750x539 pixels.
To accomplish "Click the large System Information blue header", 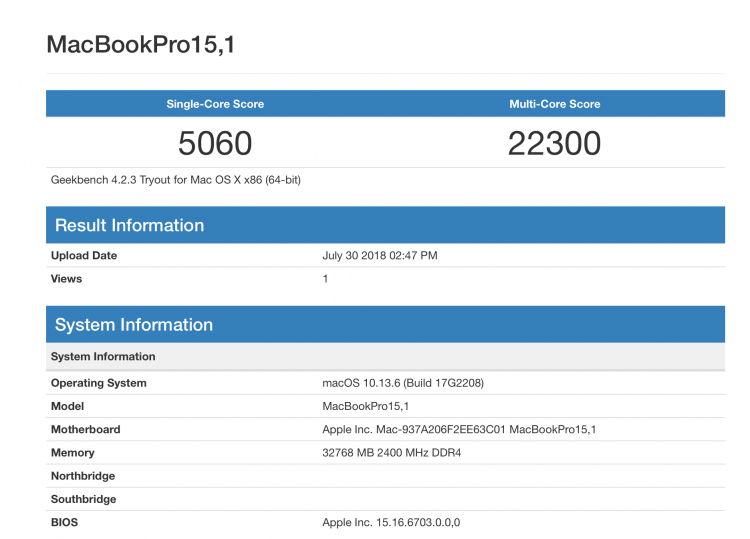I will point(386,324).
